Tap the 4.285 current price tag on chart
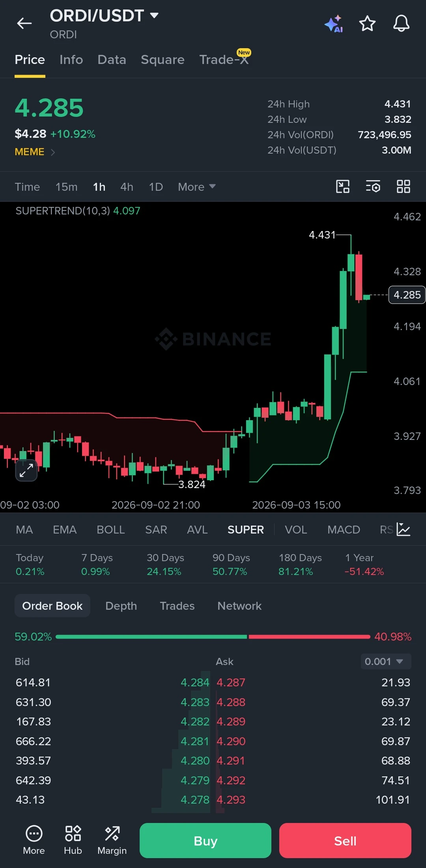The height and width of the screenshot is (868, 426). point(407,295)
